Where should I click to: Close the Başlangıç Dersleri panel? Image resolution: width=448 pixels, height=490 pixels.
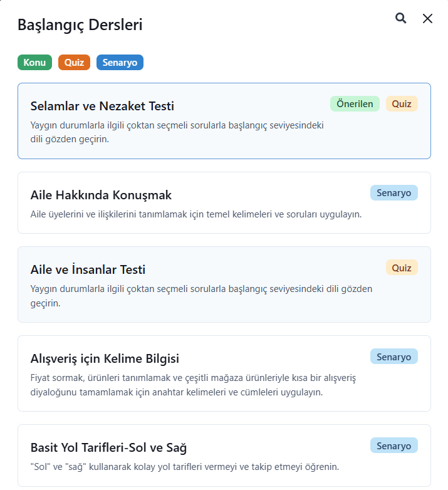point(428,18)
